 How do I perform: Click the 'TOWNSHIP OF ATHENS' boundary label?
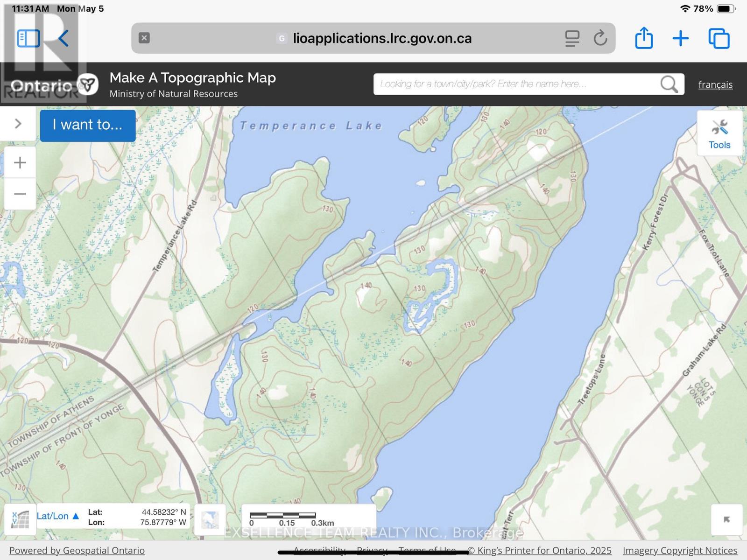[x=51, y=421]
